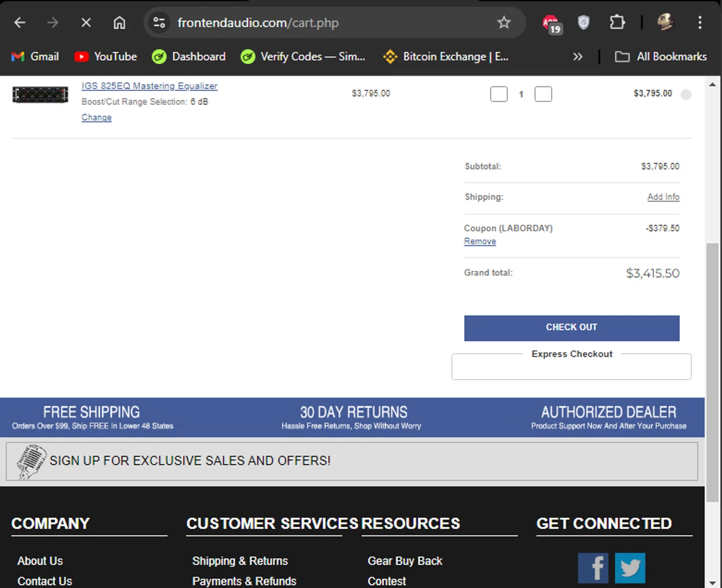This screenshot has height=588, width=722.
Task: Remove the IGS 825EQ item with the round icon
Action: (686, 94)
